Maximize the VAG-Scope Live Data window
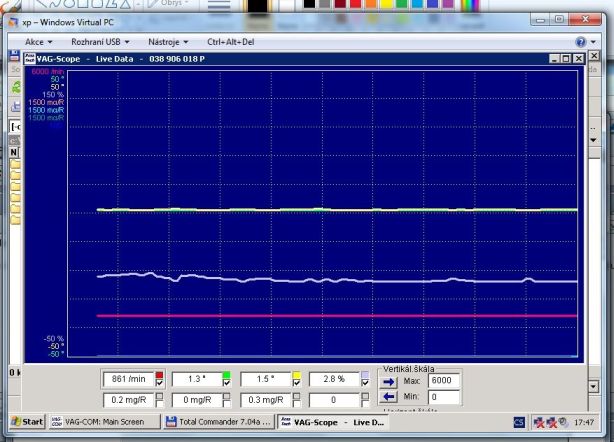This screenshot has width=614, height=442. click(x=566, y=59)
